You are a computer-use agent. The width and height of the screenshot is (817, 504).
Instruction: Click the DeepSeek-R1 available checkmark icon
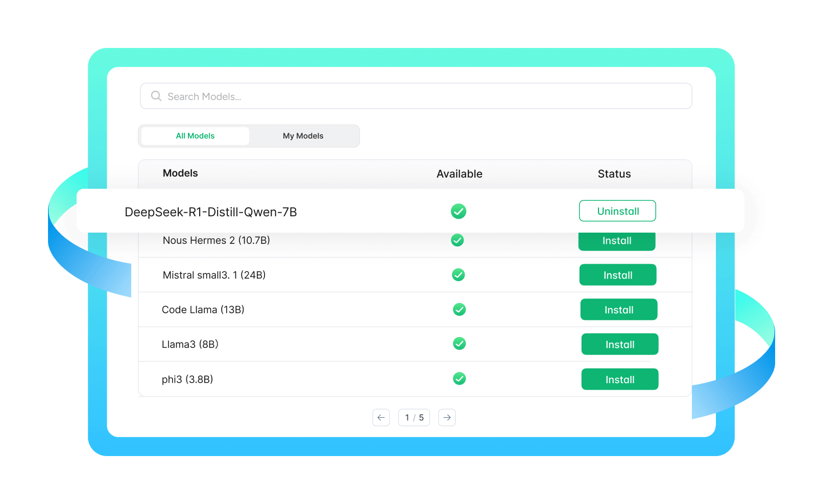[459, 211]
